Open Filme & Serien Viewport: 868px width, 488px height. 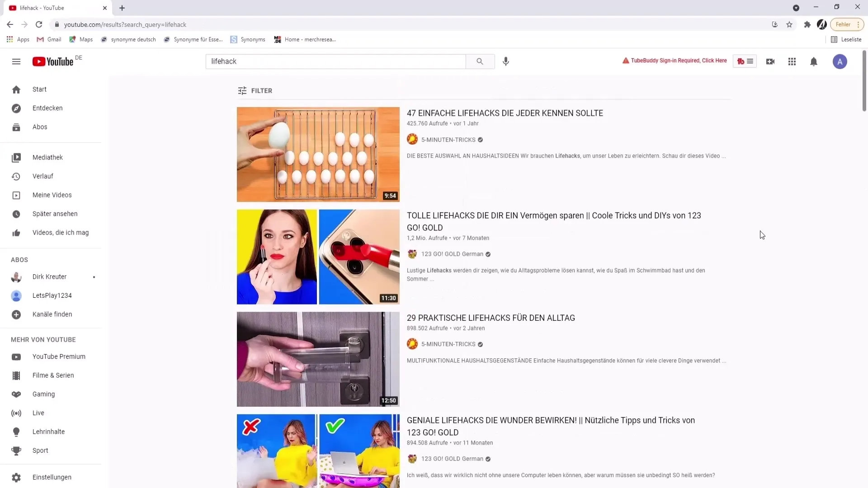pyautogui.click(x=51, y=375)
